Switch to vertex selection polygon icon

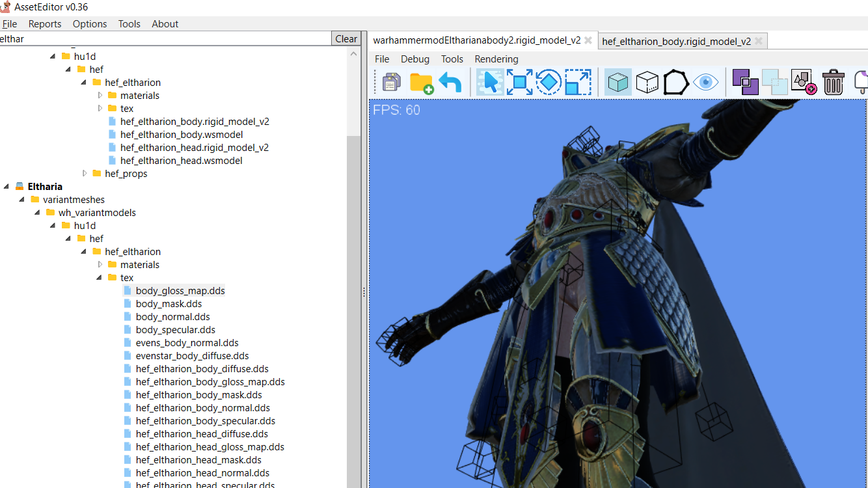tap(676, 83)
